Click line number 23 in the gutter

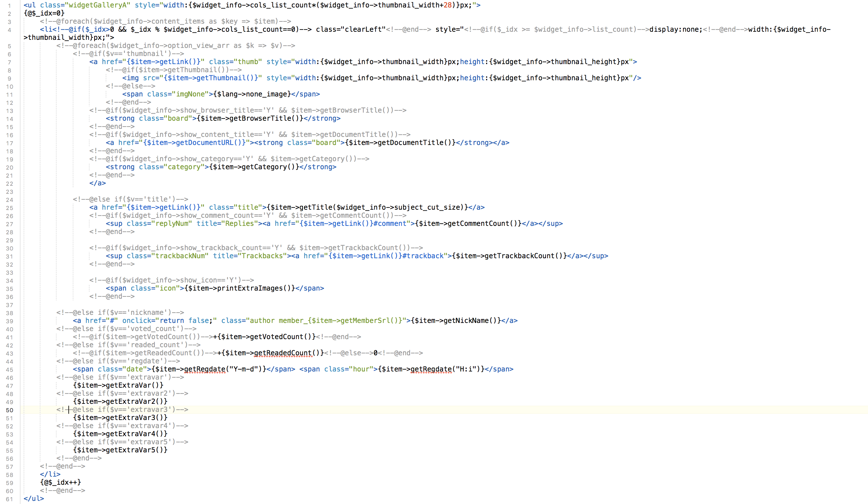[x=9, y=192]
